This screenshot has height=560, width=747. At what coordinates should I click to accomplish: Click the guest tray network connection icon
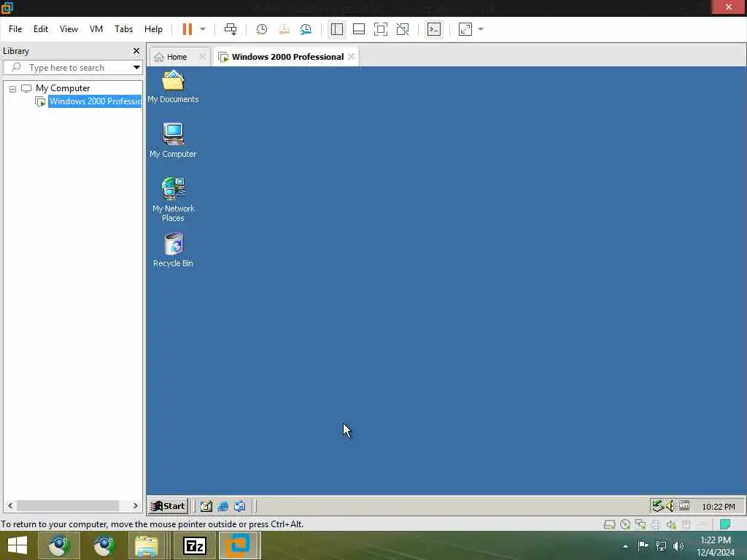[657, 506]
